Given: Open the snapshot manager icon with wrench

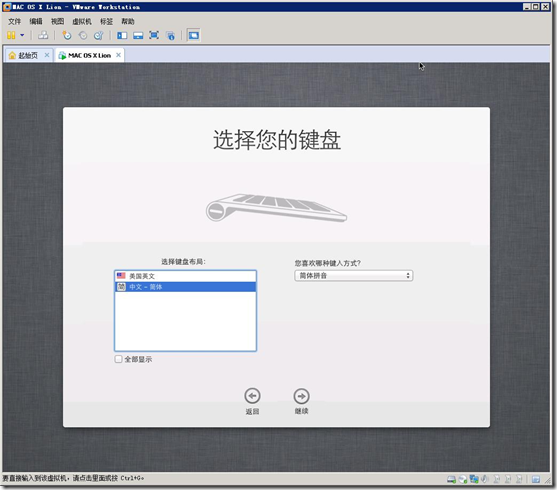Looking at the screenshot, I should coord(98,35).
